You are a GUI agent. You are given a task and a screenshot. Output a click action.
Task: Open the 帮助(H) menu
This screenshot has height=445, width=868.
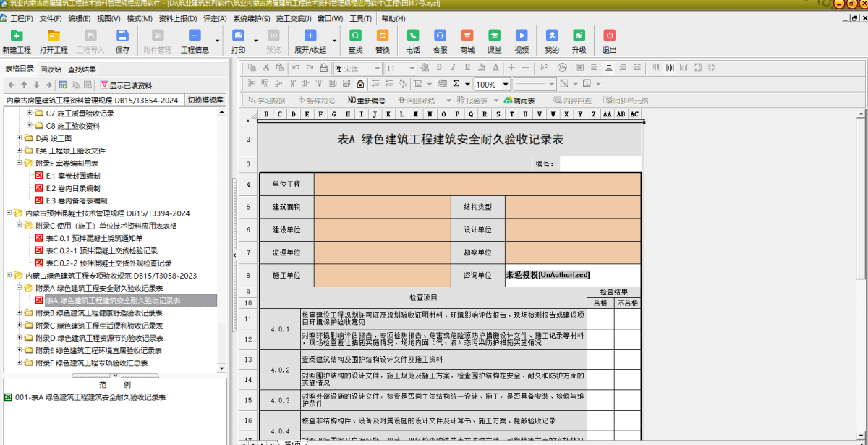click(x=393, y=18)
